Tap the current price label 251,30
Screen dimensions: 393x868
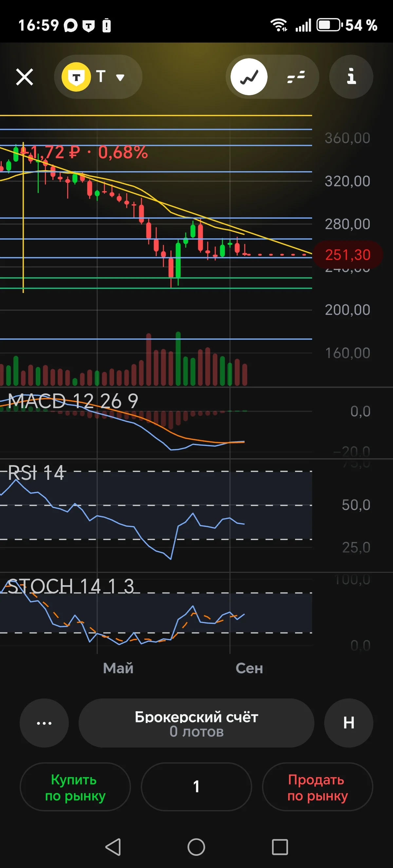pyautogui.click(x=348, y=255)
